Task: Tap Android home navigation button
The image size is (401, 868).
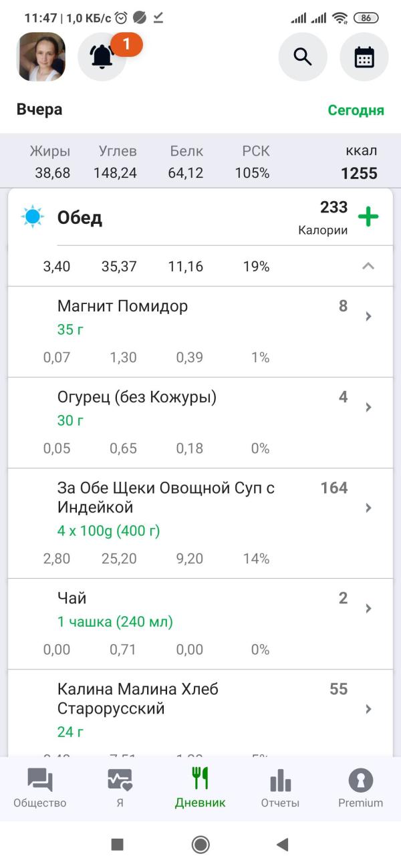Action: coord(200,845)
